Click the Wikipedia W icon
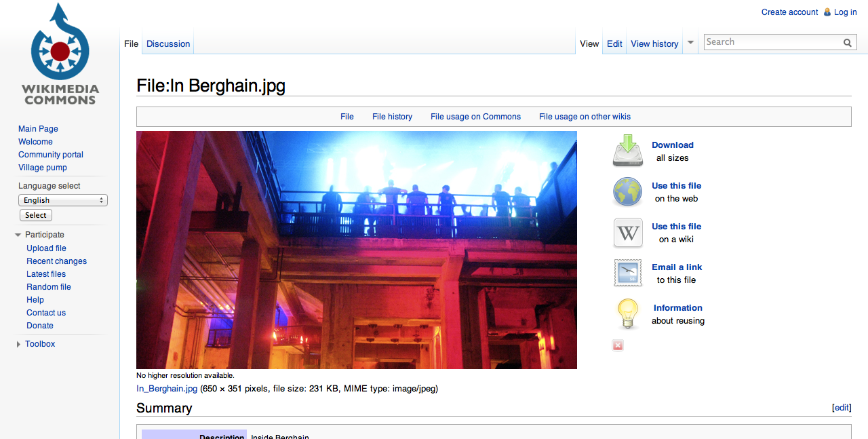868x439 pixels. [628, 233]
